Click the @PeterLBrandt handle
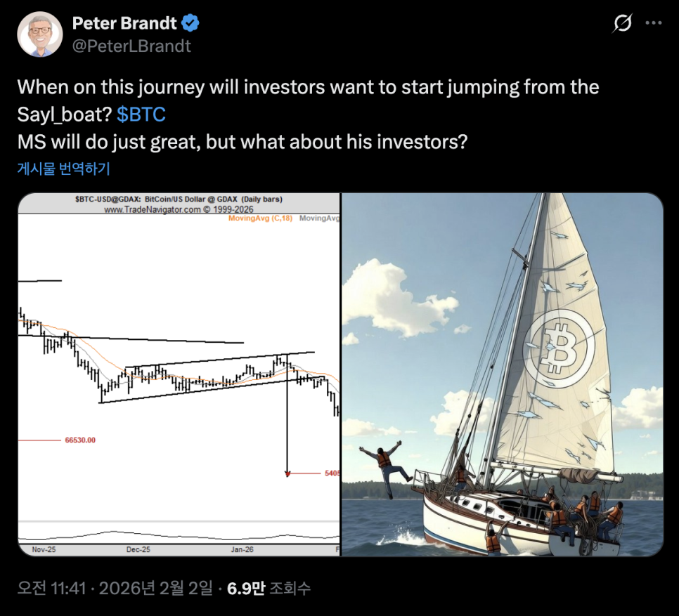Screen dimensions: 679x616 [x=131, y=46]
